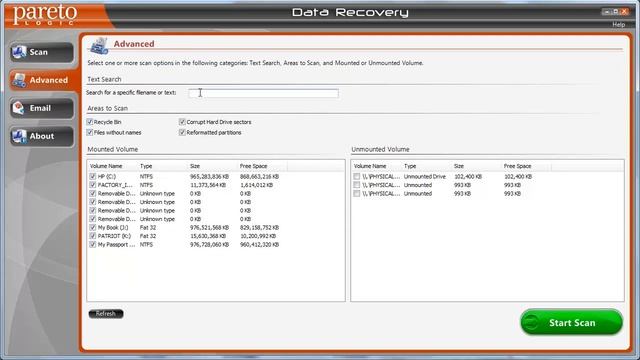Minimize the Data Recovery window

coord(607,12)
